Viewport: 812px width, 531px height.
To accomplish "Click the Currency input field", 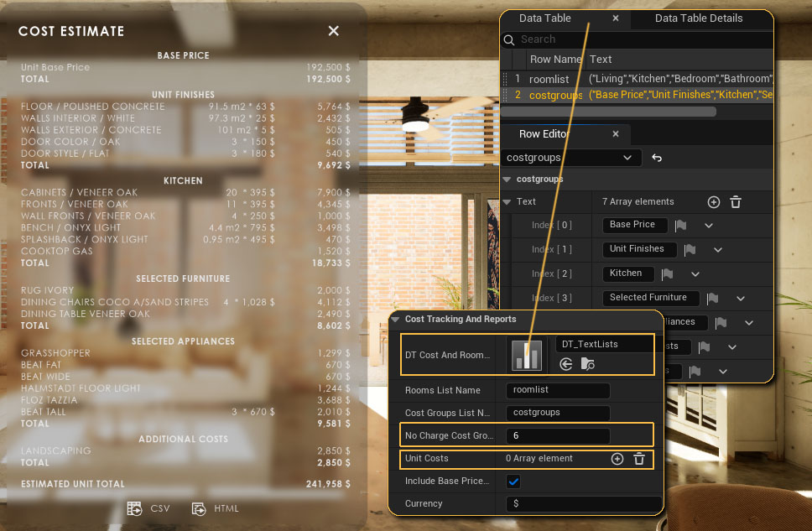I will 583,504.
